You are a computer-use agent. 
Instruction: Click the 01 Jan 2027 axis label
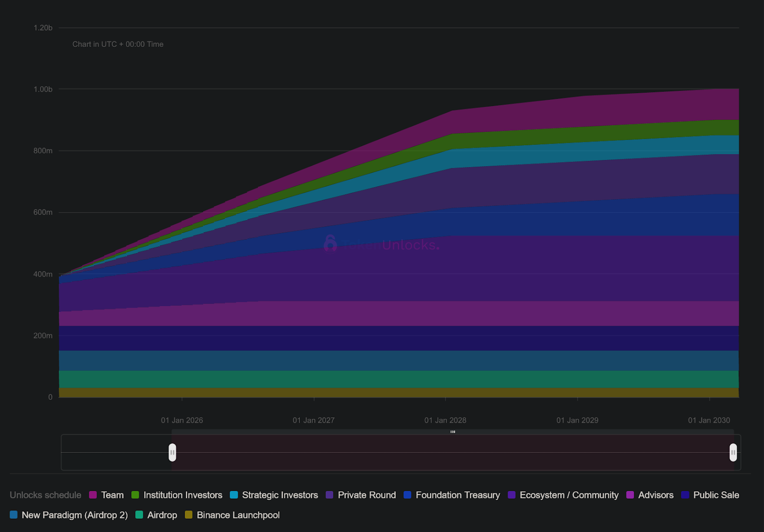(314, 420)
